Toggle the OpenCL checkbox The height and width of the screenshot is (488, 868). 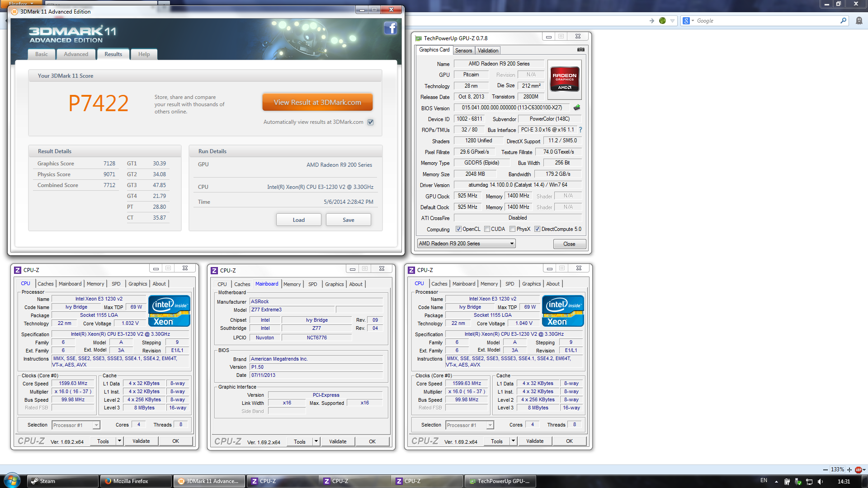click(x=458, y=229)
